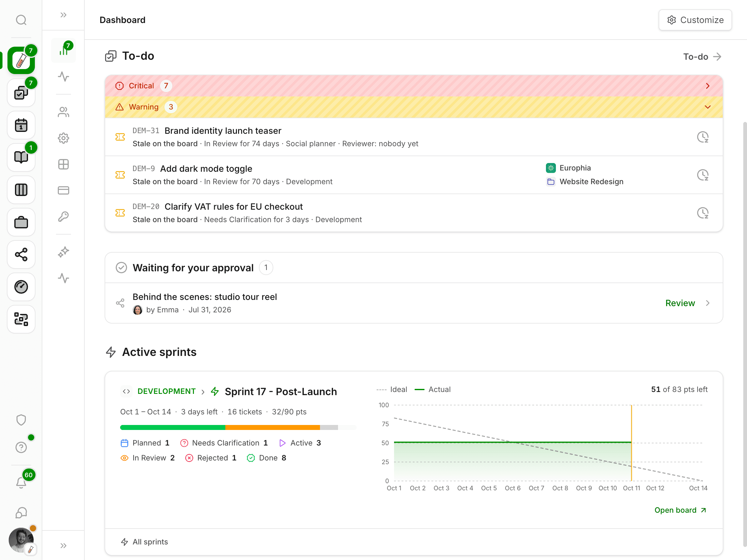Click the Needs Clarification 1 status

pyautogui.click(x=224, y=443)
